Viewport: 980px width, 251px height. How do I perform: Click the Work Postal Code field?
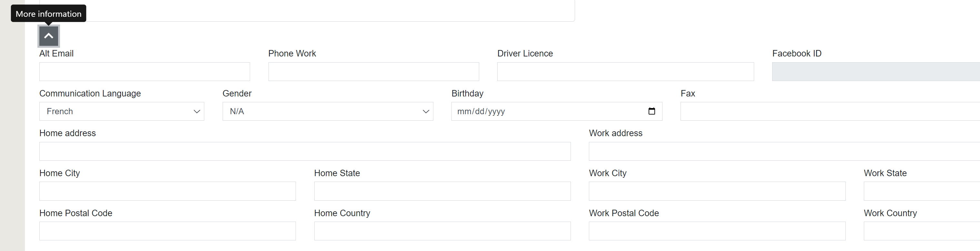coord(717,231)
